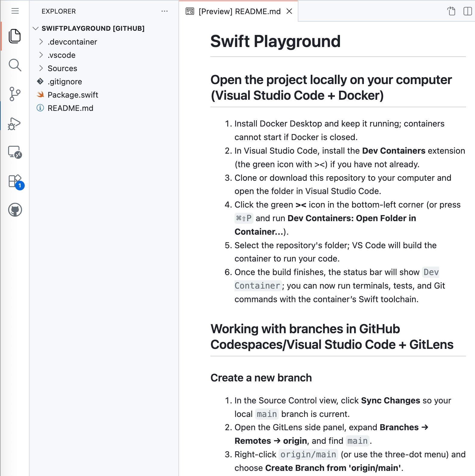
Task: Click the 'origin/main' inline code
Action: (308, 454)
